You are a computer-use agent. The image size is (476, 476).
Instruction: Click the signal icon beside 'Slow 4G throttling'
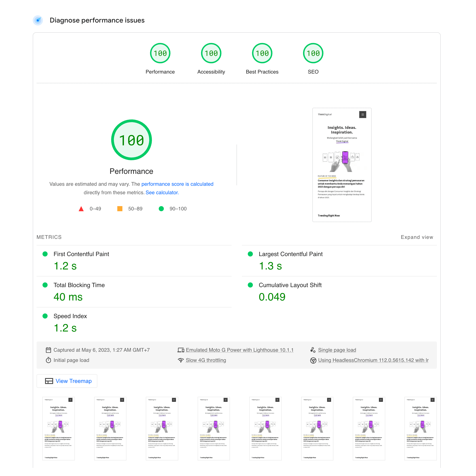[x=181, y=360]
